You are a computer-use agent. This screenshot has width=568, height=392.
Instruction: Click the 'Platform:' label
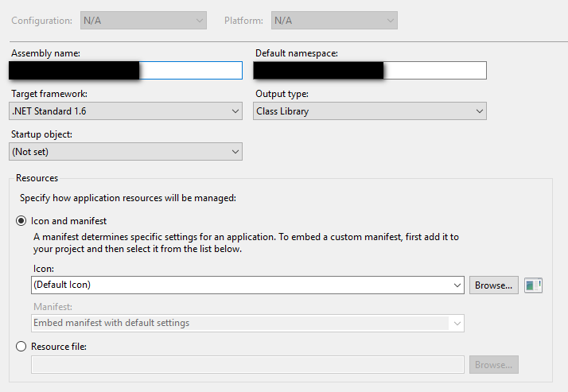tap(243, 21)
